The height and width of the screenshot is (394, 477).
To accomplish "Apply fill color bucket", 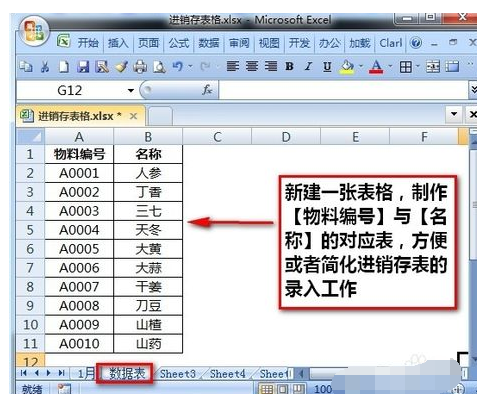I will click(347, 67).
